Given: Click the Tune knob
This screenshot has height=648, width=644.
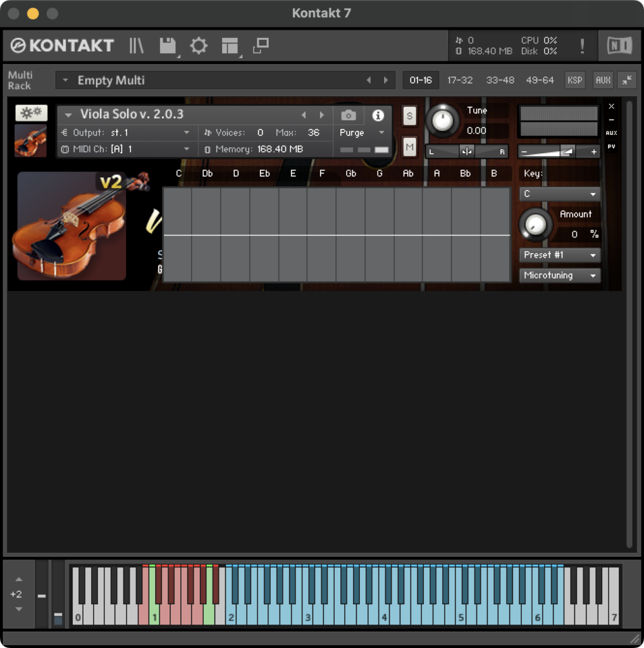Looking at the screenshot, I should [442, 121].
